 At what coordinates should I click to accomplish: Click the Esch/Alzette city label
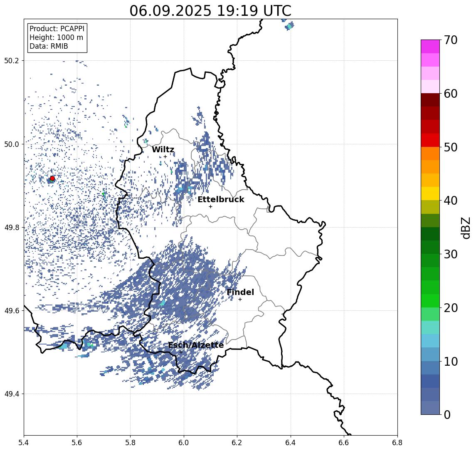pyautogui.click(x=196, y=345)
